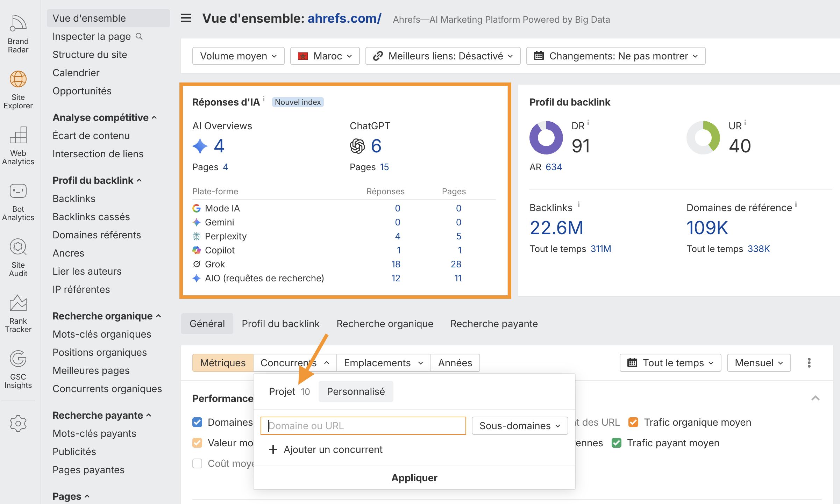The height and width of the screenshot is (504, 840).
Task: Focus the Domaine ou URL input field
Action: [363, 426]
